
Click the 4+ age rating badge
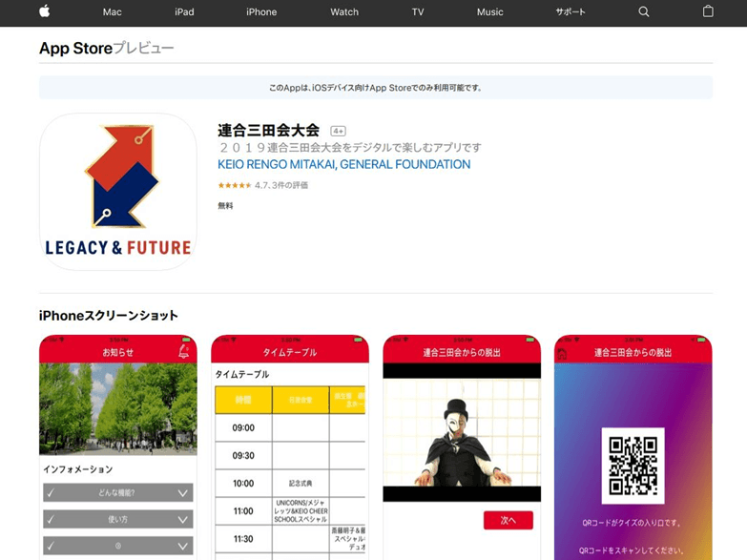tap(339, 131)
